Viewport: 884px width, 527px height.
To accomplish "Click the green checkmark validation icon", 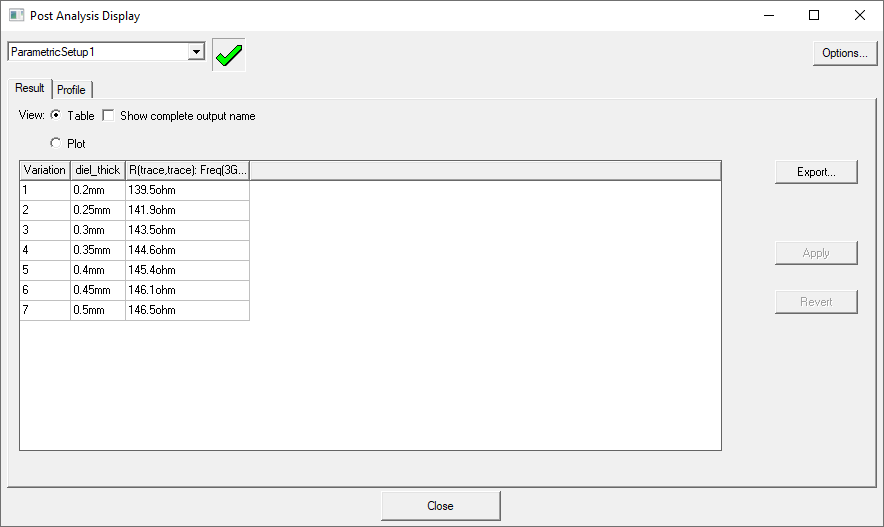I will pyautogui.click(x=229, y=55).
